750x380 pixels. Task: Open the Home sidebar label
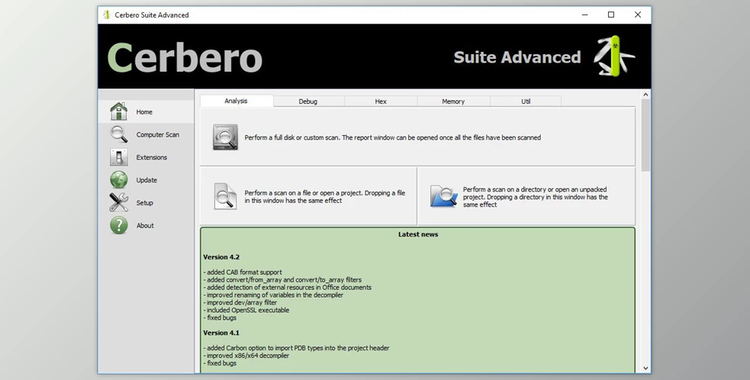point(144,112)
